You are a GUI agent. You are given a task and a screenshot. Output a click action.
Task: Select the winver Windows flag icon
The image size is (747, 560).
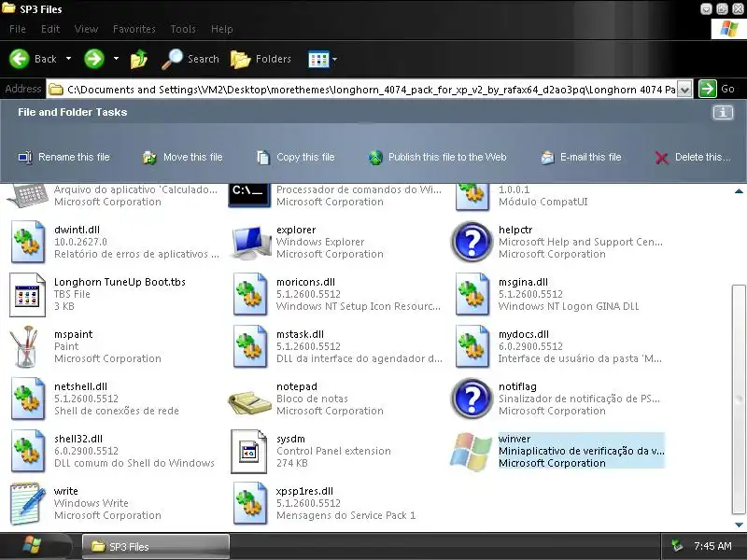point(472,452)
